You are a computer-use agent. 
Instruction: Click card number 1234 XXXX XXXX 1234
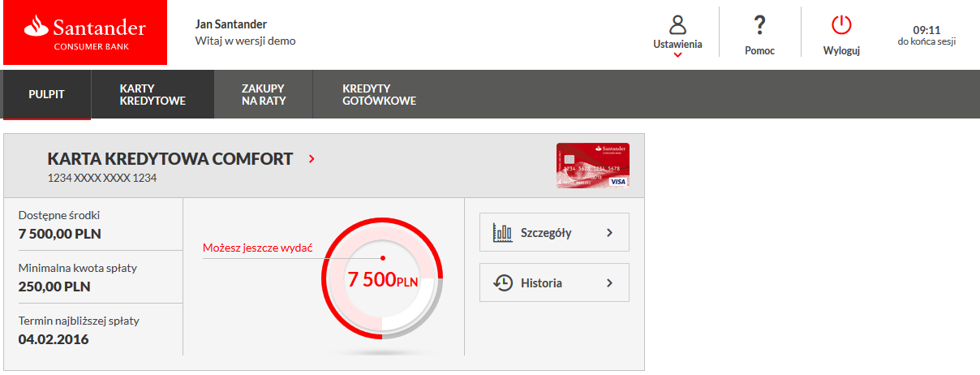pyautogui.click(x=102, y=177)
